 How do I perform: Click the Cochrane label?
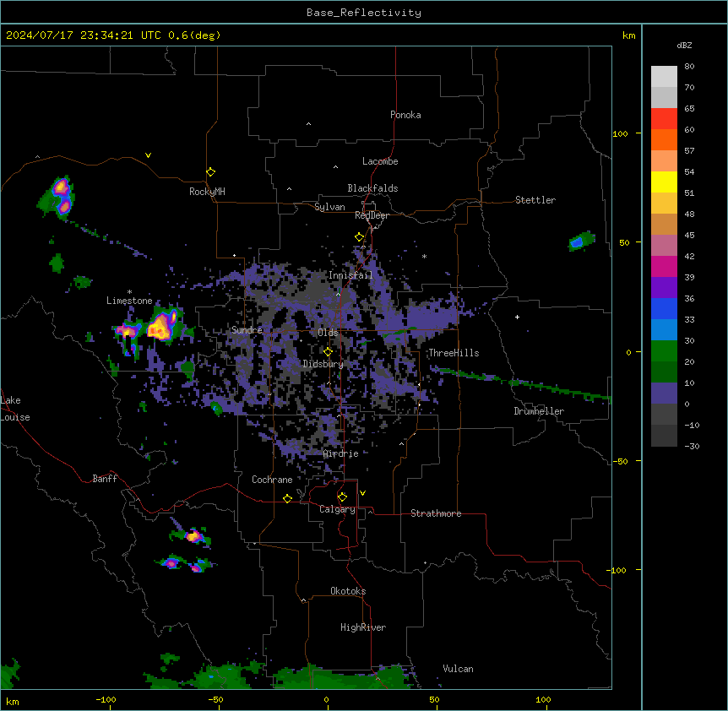tap(272, 480)
